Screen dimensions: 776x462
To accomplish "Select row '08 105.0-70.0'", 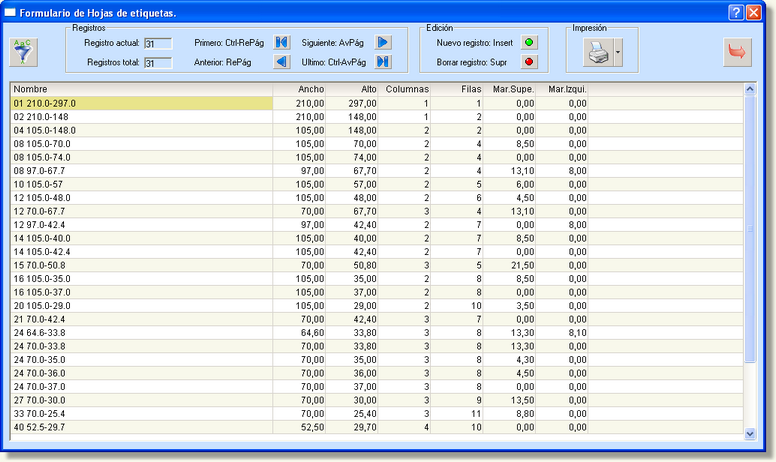I will click(x=377, y=144).
